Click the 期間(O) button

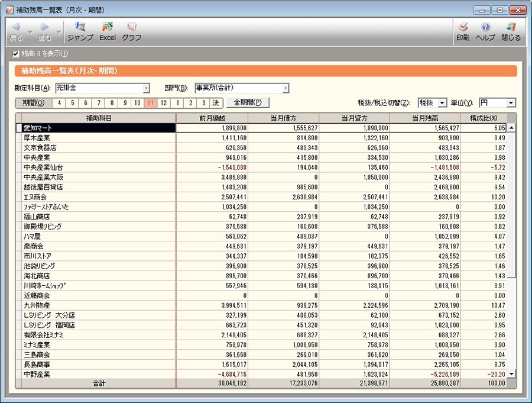pos(33,102)
